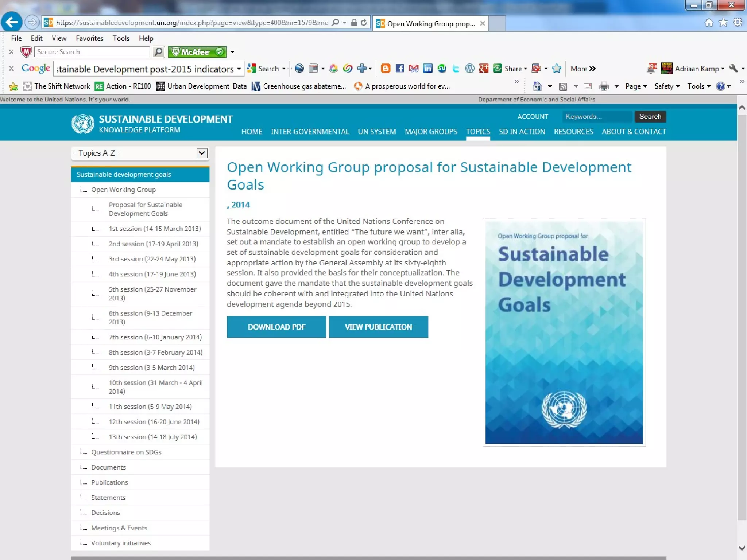Click the Twitter bird toolbar icon

[456, 69]
